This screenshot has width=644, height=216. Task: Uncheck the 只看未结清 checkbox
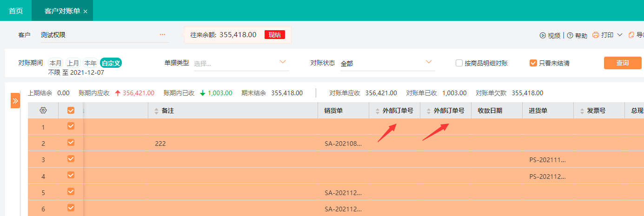533,63
